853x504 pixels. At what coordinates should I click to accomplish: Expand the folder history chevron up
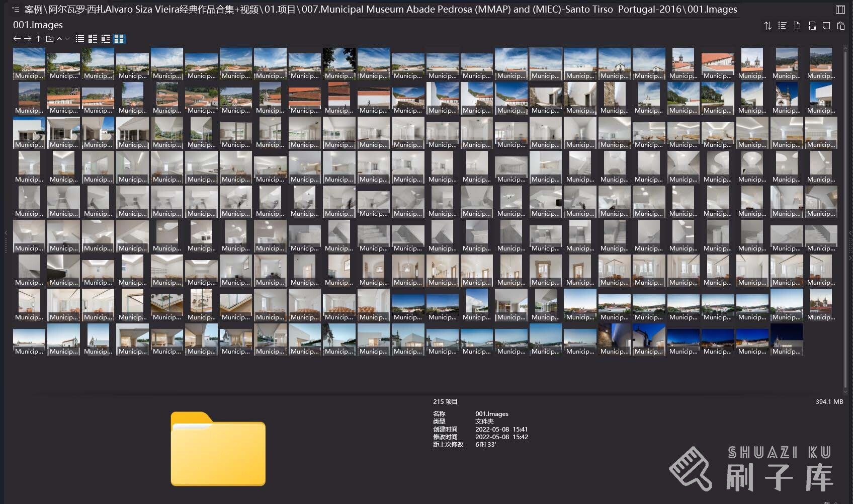point(59,39)
